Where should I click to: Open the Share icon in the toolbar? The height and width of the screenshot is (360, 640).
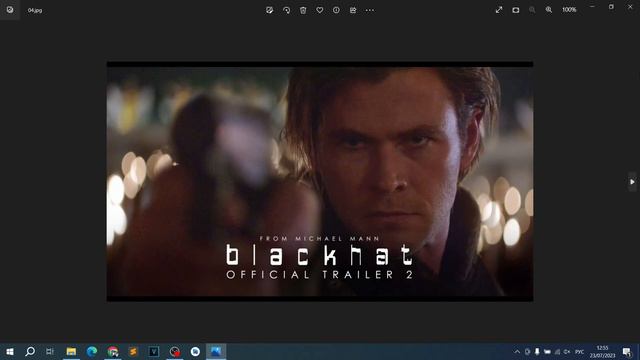(353, 10)
